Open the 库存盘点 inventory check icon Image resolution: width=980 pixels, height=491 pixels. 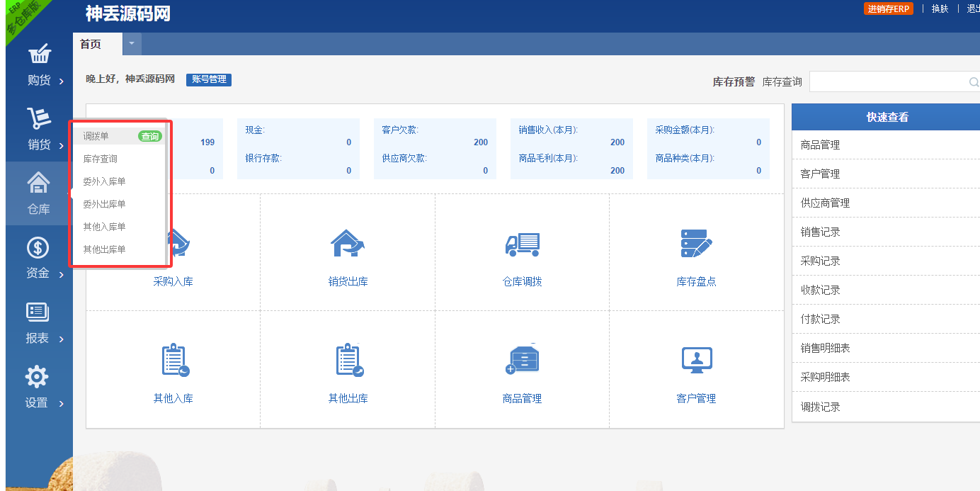(x=696, y=244)
